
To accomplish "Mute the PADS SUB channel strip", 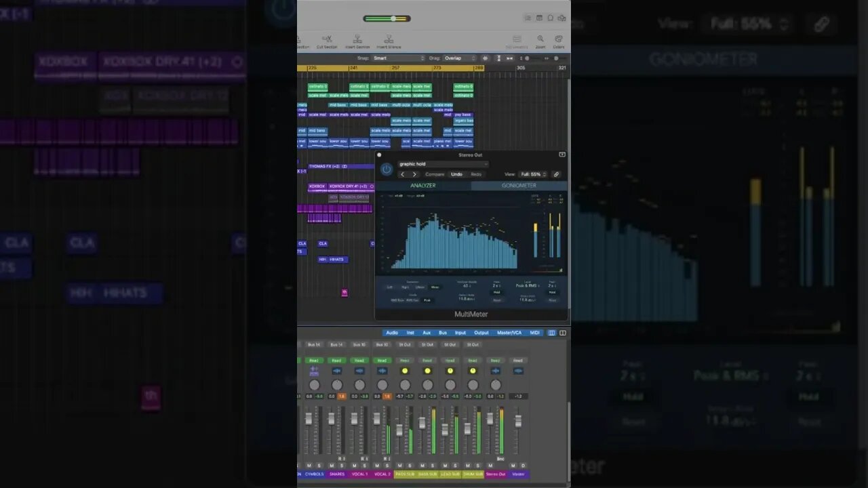I will coord(400,466).
